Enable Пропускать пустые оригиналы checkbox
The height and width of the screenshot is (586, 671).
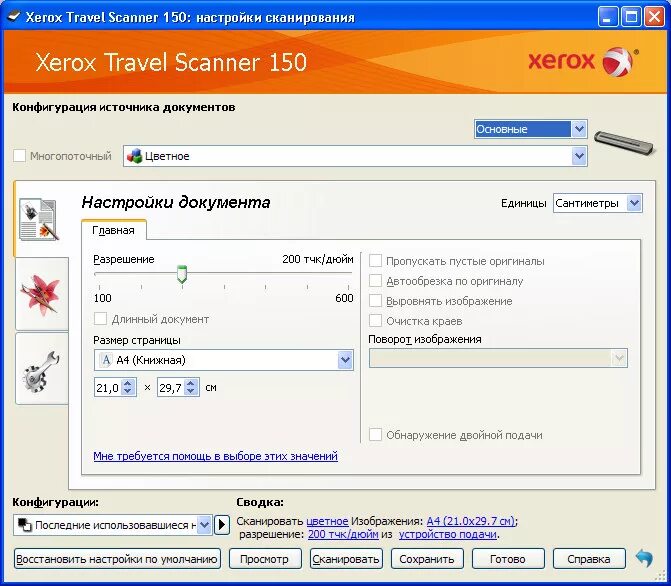point(375,261)
